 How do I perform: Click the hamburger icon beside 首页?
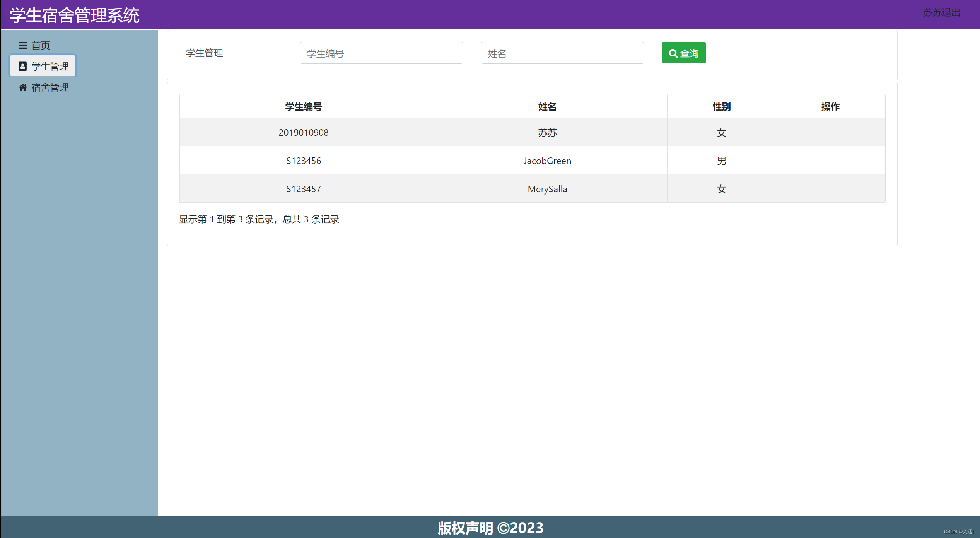point(23,46)
